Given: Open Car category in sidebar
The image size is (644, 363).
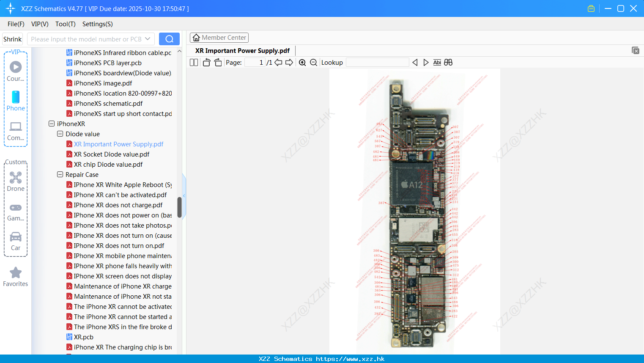Looking at the screenshot, I should tap(16, 241).
